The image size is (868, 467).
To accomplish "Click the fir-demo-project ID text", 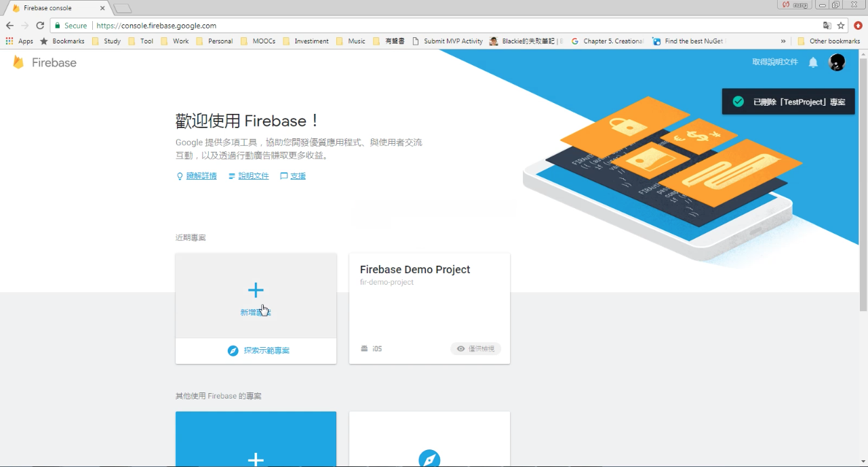I will [387, 282].
